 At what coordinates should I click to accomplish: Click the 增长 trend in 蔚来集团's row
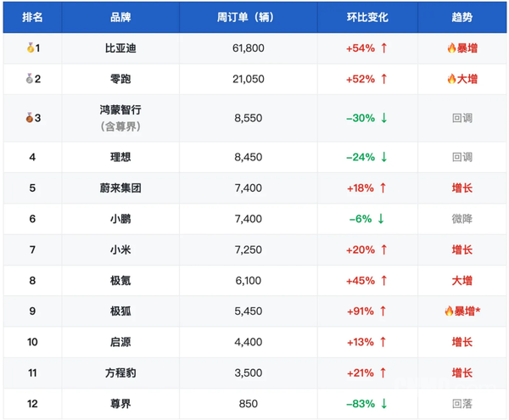462,188
